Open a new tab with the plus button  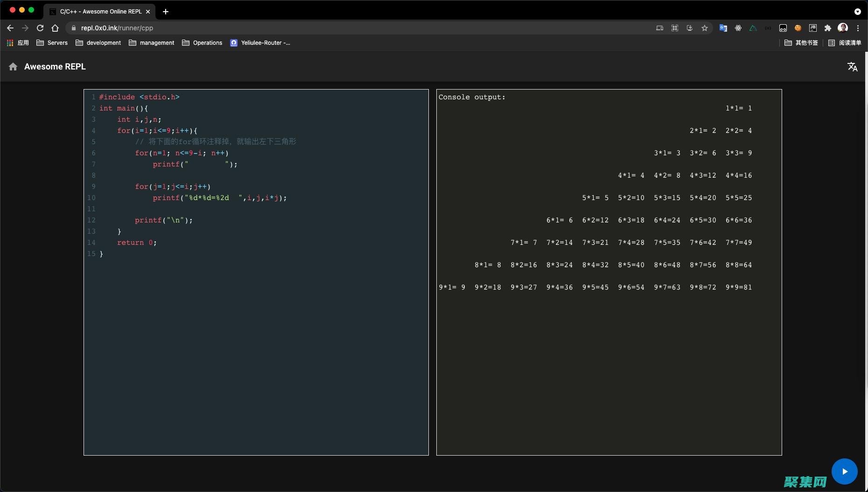[x=166, y=12]
